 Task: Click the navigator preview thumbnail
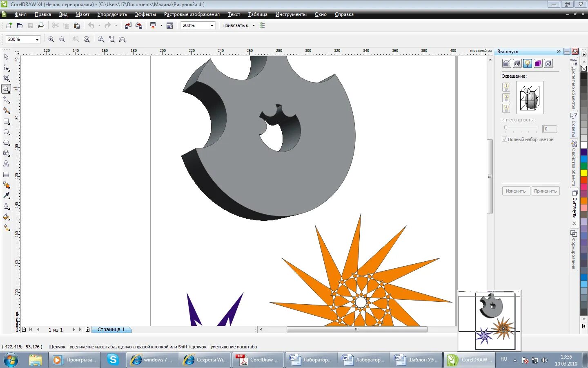pyautogui.click(x=489, y=321)
